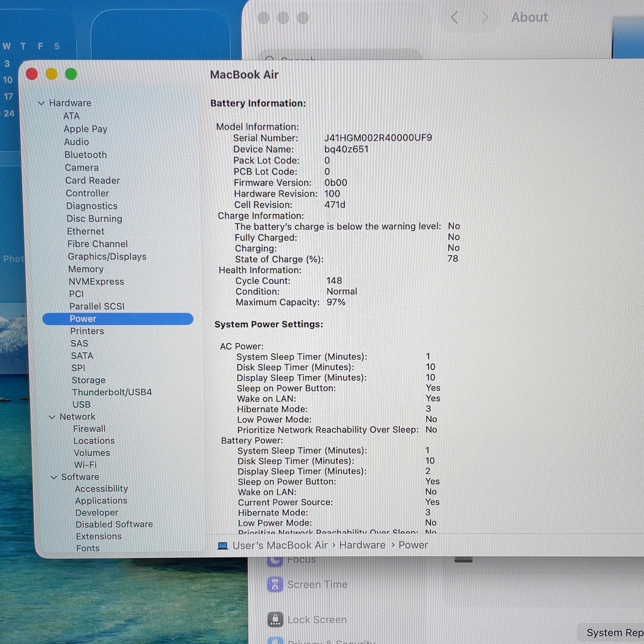Open the Controller section

click(87, 193)
